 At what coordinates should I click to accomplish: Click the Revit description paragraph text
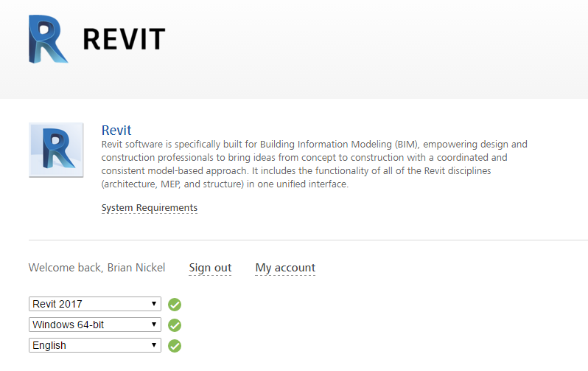[x=315, y=164]
